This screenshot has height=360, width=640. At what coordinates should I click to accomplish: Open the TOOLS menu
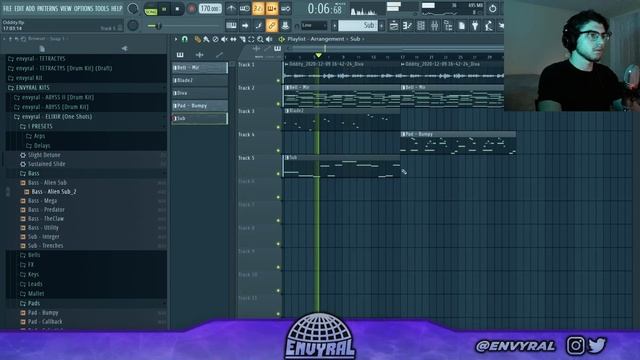(x=102, y=9)
